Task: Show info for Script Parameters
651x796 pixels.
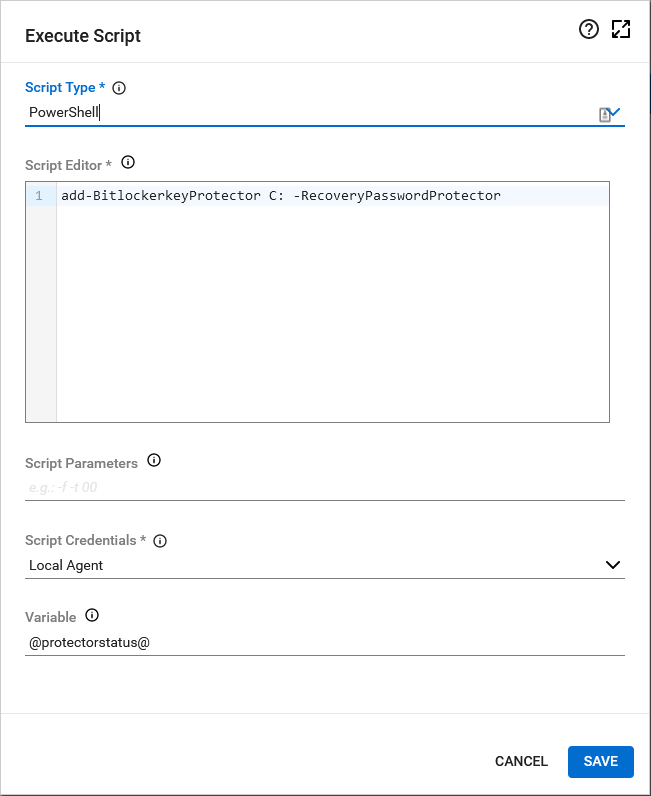Action: click(154, 461)
